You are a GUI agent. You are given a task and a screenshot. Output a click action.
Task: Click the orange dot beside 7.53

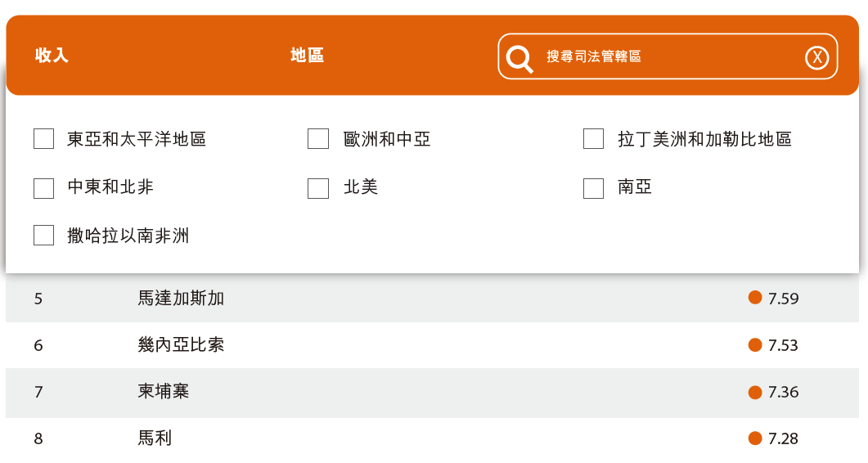755,344
